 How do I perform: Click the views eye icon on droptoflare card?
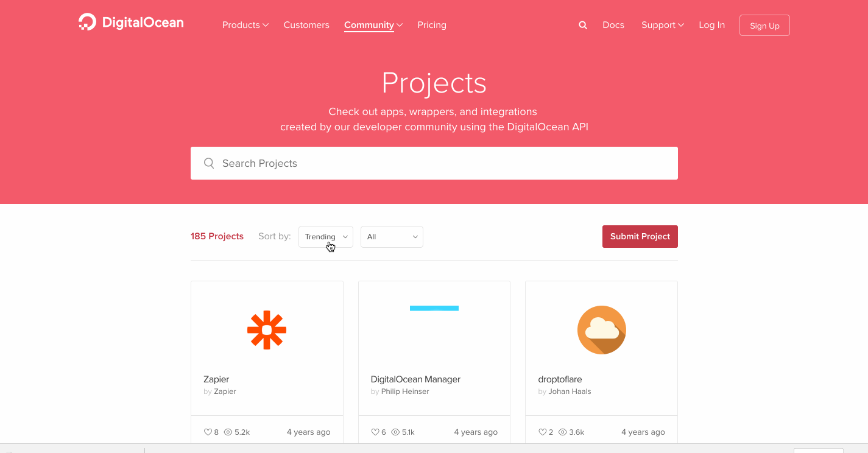pos(562,432)
